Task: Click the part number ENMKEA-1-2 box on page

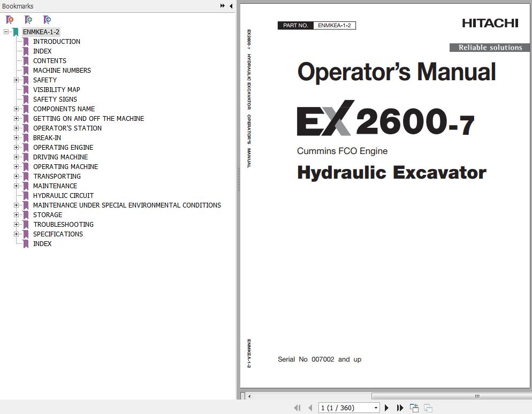Action: [334, 26]
